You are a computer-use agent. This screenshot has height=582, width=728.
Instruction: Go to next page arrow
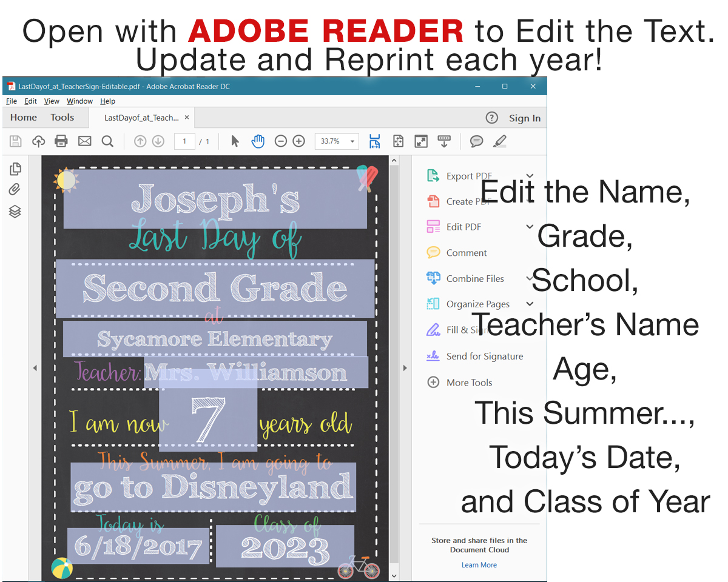158,141
